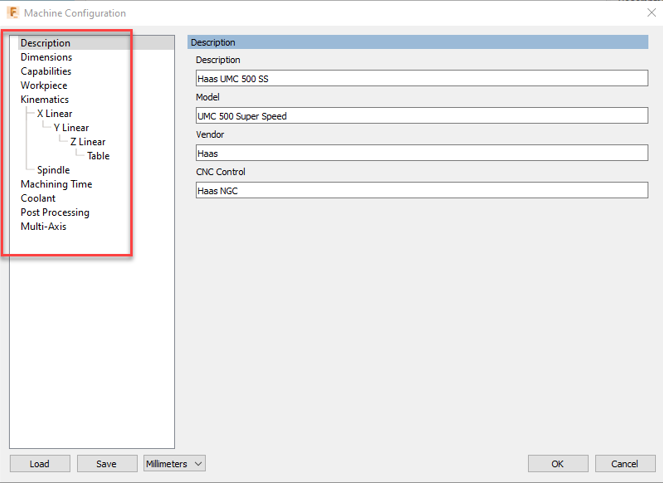The width and height of the screenshot is (663, 483).
Task: Open the Capabilities section
Action: tap(46, 71)
